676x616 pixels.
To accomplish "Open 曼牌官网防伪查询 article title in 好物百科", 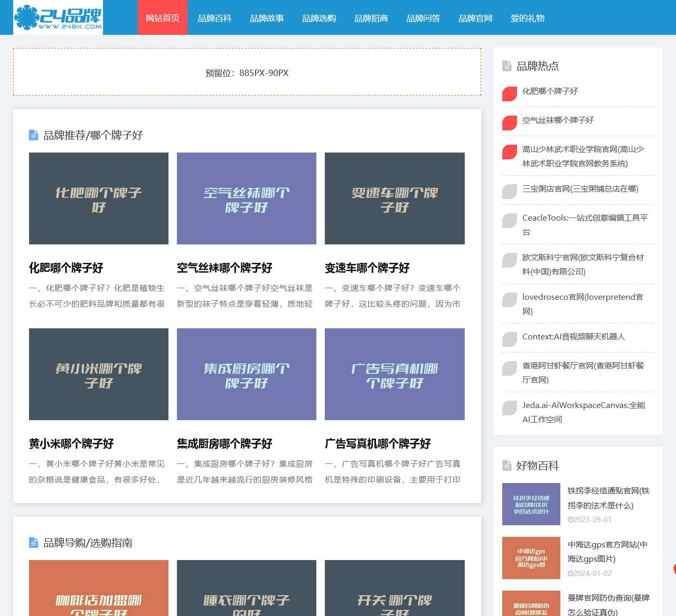I will (x=608, y=605).
